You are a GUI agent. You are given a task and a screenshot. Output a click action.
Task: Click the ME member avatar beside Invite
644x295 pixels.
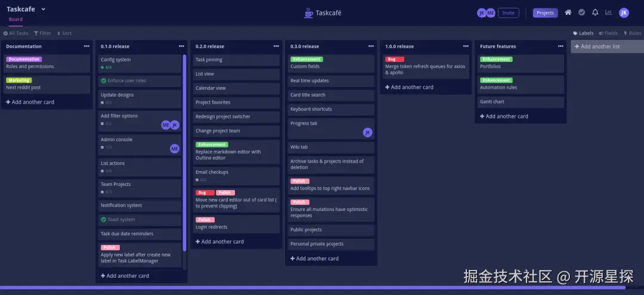pyautogui.click(x=490, y=13)
